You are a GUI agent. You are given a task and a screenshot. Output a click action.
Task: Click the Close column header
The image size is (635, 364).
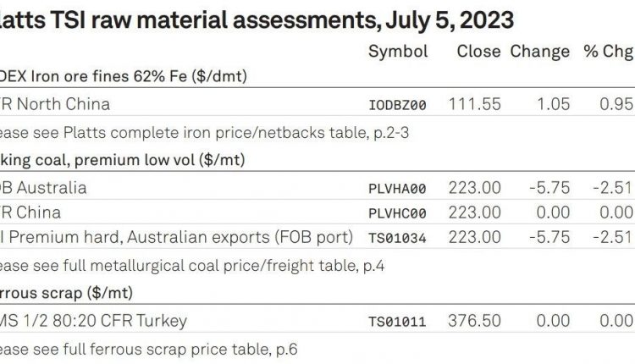point(478,52)
